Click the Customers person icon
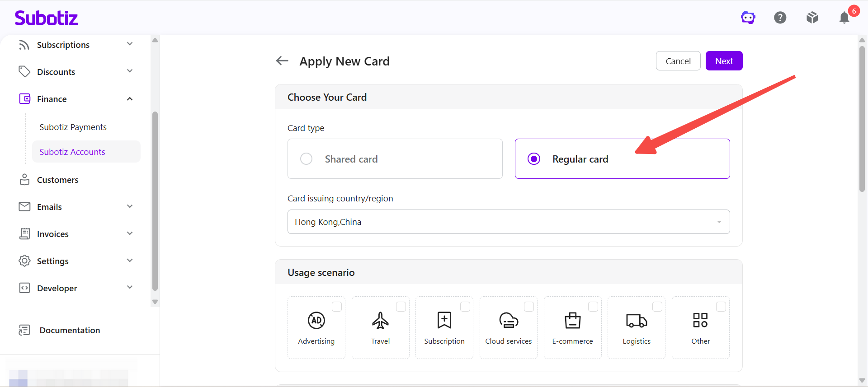868x387 pixels. tap(24, 180)
